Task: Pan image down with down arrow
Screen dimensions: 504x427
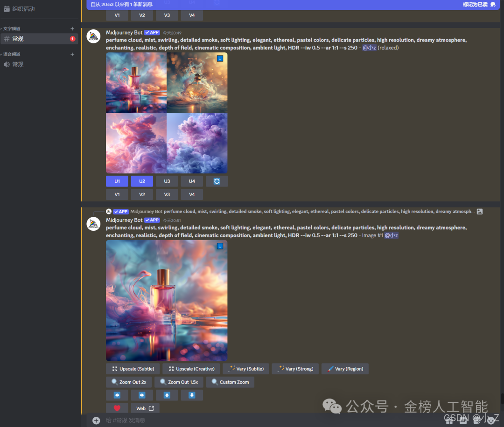Action: pos(192,395)
